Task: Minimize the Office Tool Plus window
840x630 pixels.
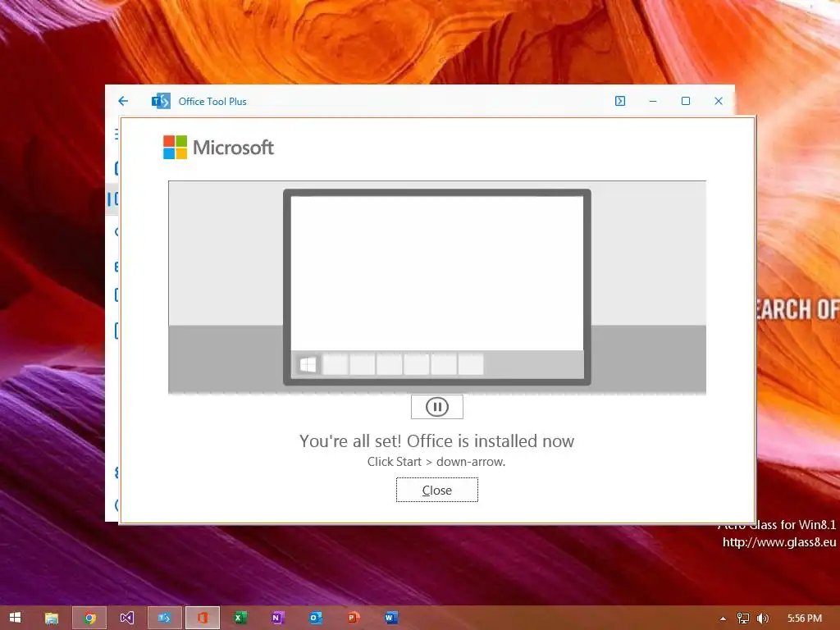Action: click(652, 101)
